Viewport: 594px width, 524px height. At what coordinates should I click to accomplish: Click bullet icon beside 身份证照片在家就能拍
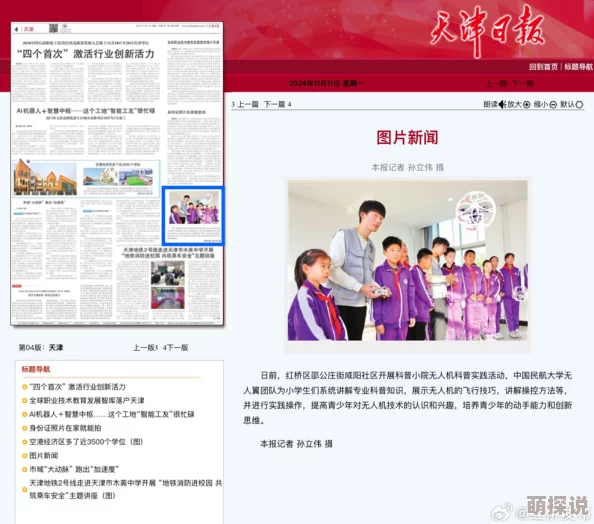[x=25, y=428]
